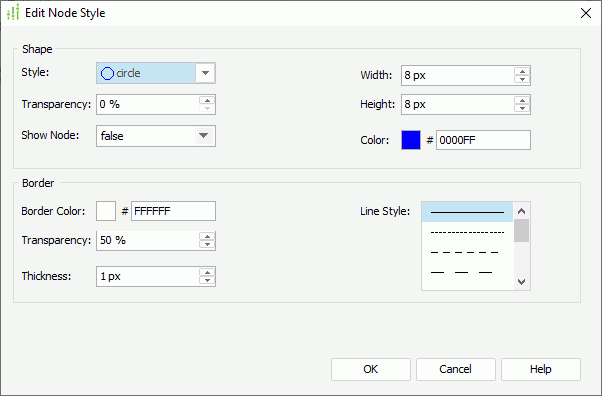This screenshot has width=602, height=396.
Task: Click the OK button
Action: pyautogui.click(x=371, y=369)
